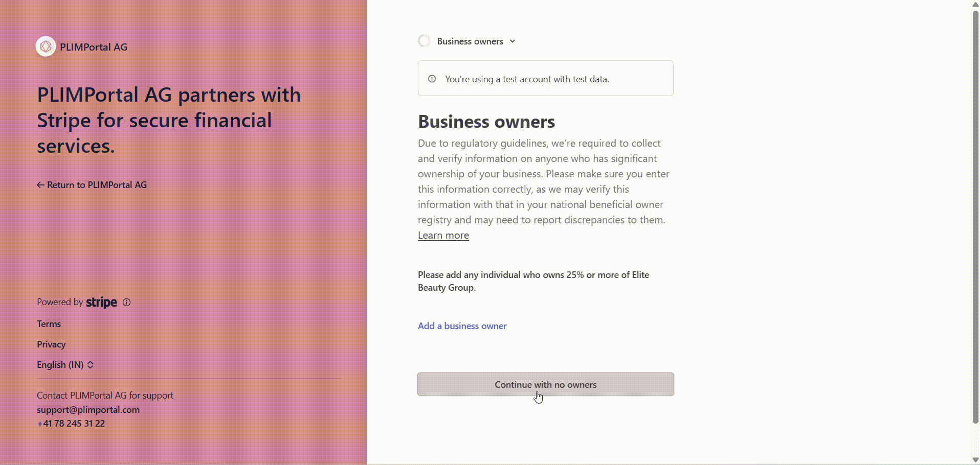980x465 pixels.
Task: Click the vertical page scrollbar thumb
Action: pyautogui.click(x=975, y=217)
